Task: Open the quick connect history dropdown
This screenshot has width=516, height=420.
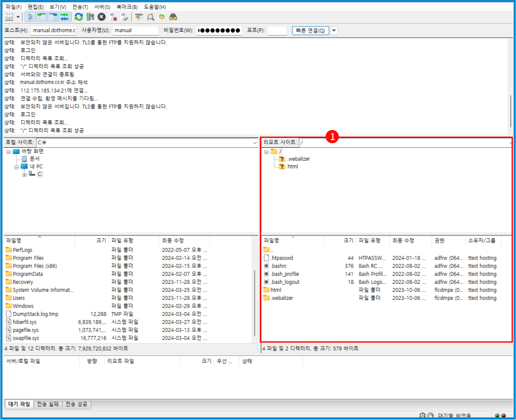Action: (334, 31)
